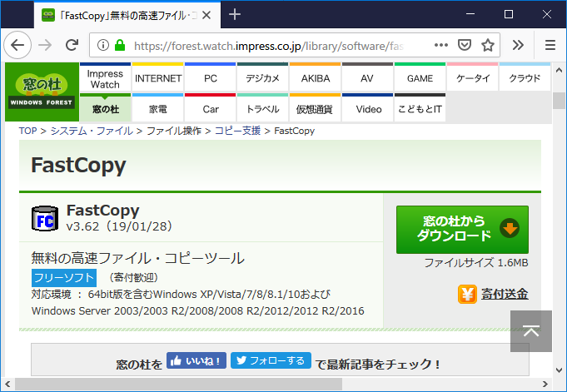This screenshot has width=567, height=392.
Task: Switch to the AKIBA navigation tab
Action: 316,78
